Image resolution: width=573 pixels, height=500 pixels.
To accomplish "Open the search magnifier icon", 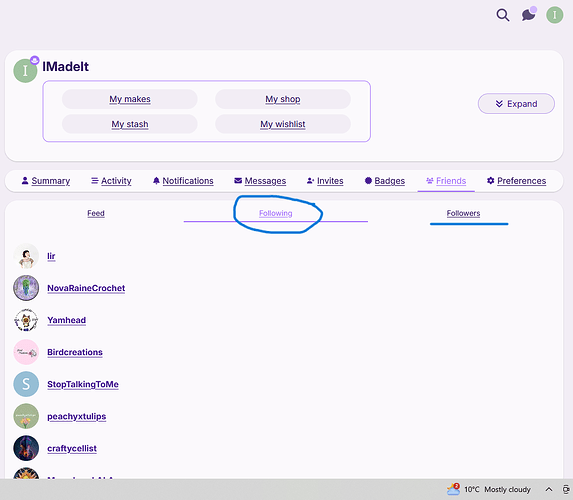I will coord(503,15).
